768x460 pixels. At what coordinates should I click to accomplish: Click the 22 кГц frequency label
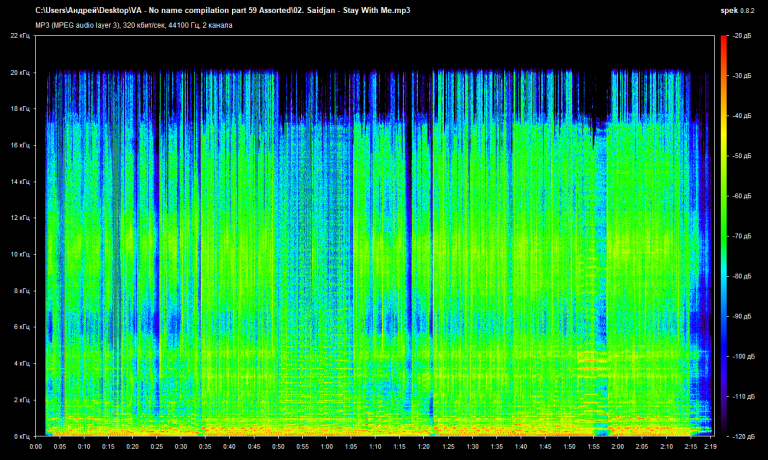pyautogui.click(x=21, y=36)
